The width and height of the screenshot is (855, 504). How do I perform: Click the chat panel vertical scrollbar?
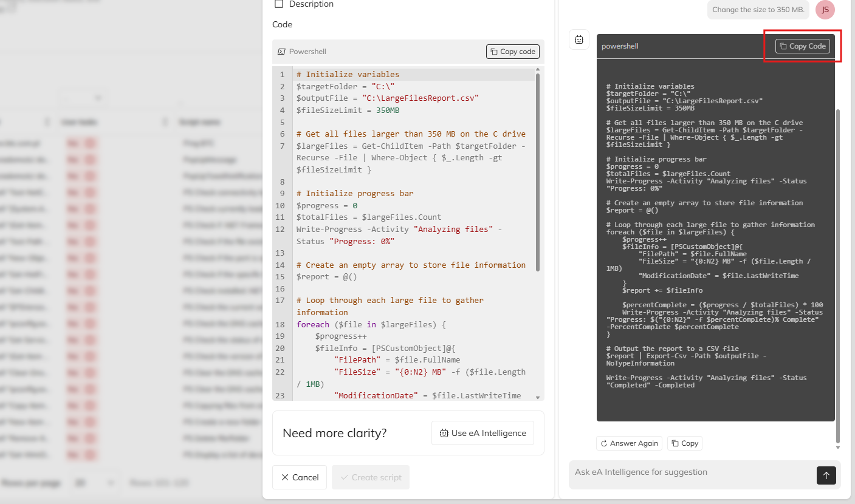point(838,273)
